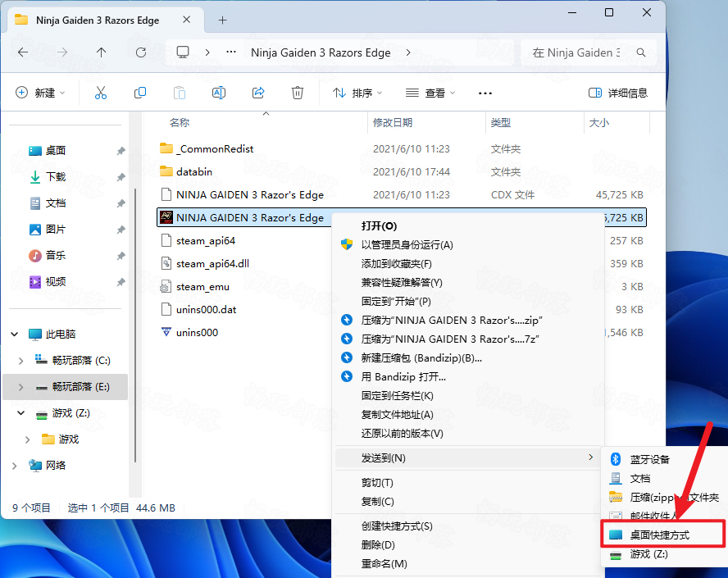Expand the 畅玩部落 (C:) drive chevron

pyautogui.click(x=20, y=361)
